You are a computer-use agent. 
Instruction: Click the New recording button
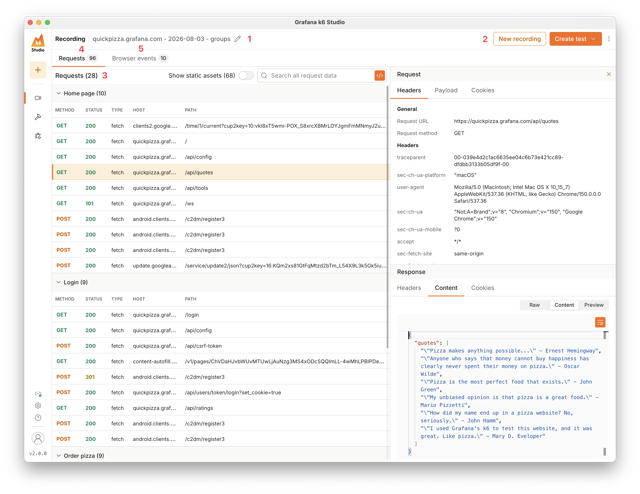[x=519, y=39]
